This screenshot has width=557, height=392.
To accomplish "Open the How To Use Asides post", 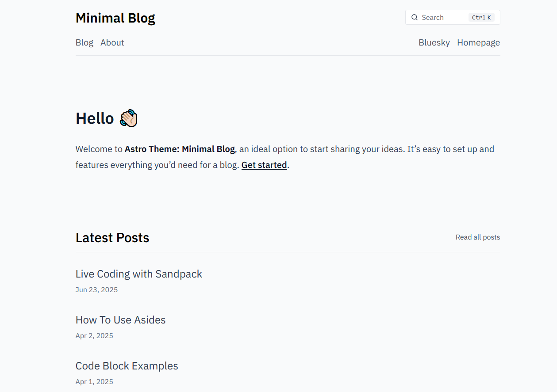I will [120, 320].
